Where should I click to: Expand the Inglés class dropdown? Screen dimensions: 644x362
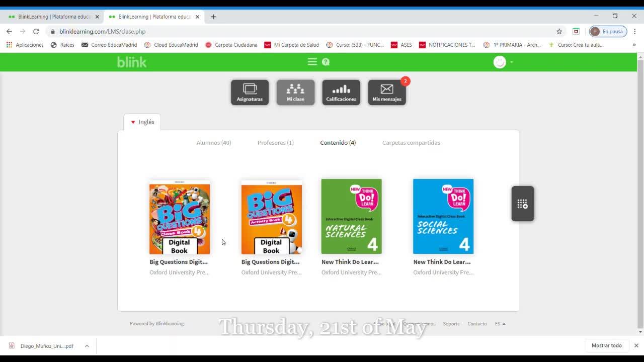(x=142, y=122)
